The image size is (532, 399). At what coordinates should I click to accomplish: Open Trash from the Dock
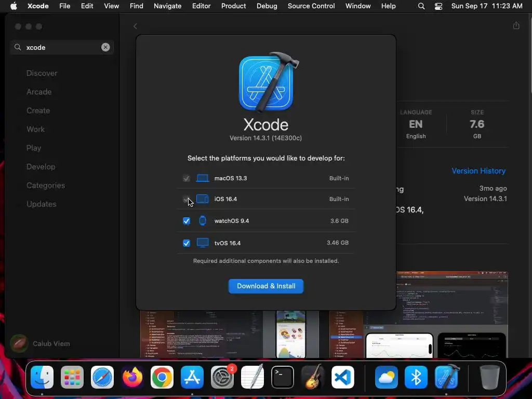[489, 377]
